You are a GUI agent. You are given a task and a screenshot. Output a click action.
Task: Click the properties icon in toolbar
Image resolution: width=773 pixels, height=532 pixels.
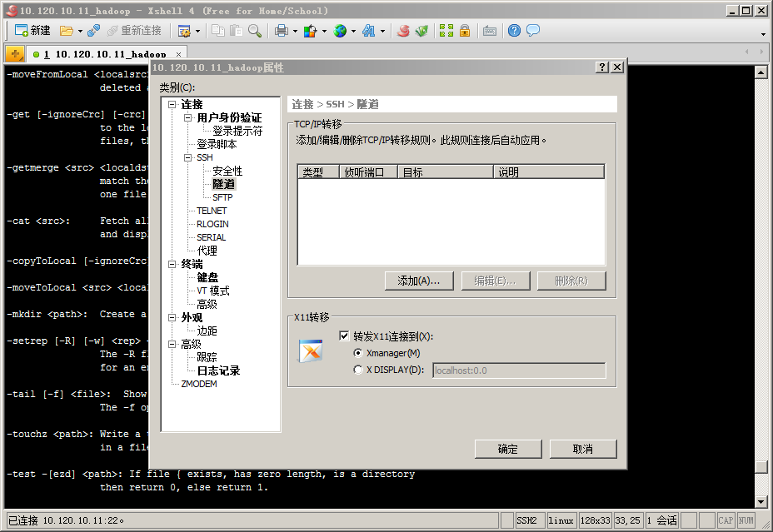coord(184,31)
